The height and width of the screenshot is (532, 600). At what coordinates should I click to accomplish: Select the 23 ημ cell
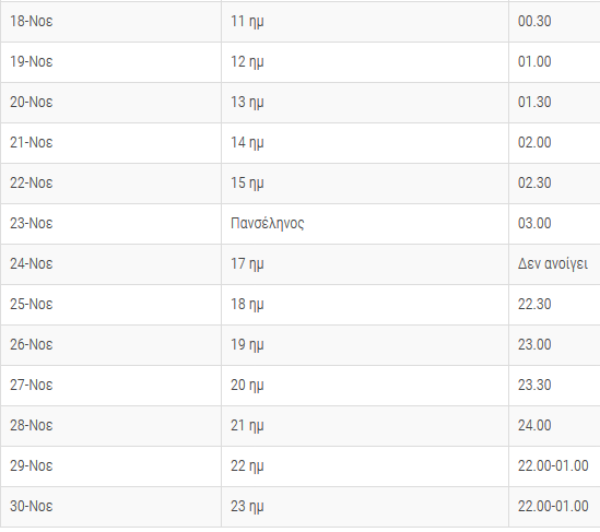[365, 507]
